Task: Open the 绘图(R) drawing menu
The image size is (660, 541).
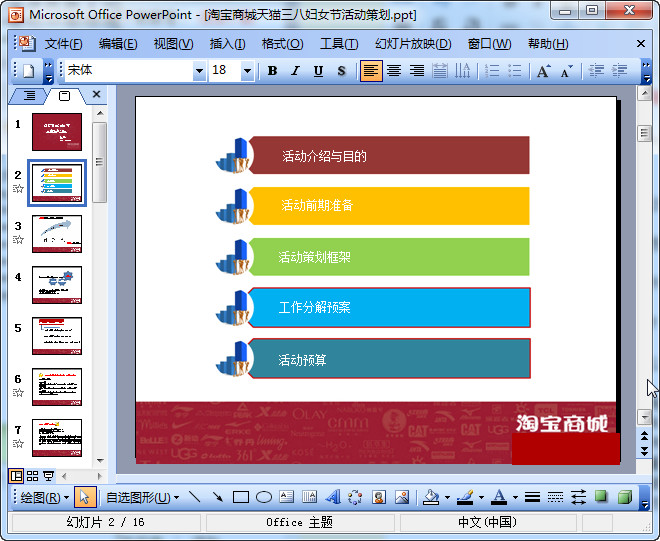Action: click(x=44, y=498)
